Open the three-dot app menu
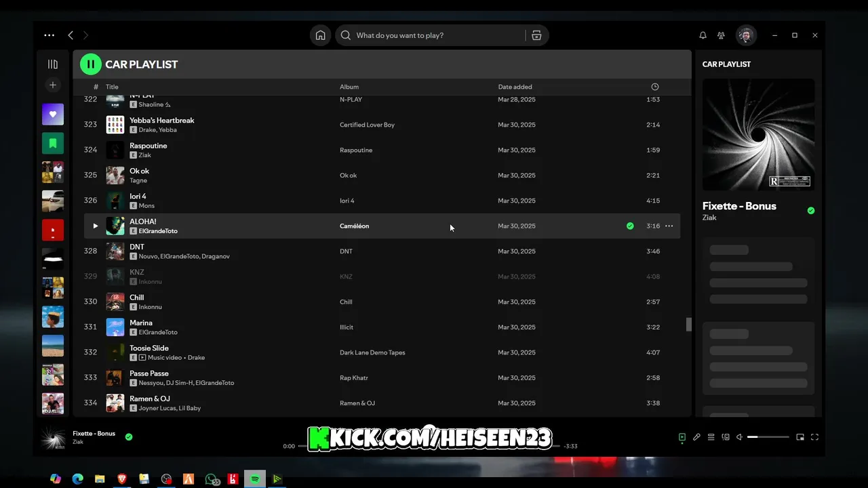Image resolution: width=868 pixels, height=488 pixels. pyautogui.click(x=50, y=35)
